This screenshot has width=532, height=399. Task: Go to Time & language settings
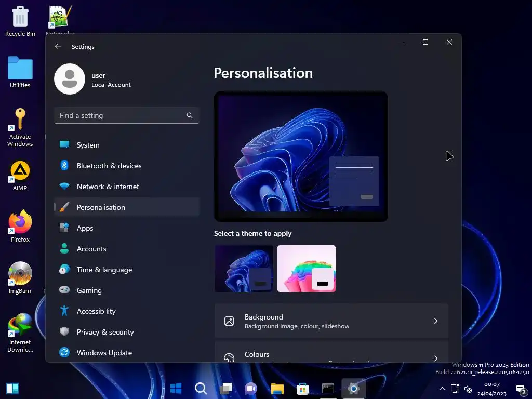[x=127, y=270]
